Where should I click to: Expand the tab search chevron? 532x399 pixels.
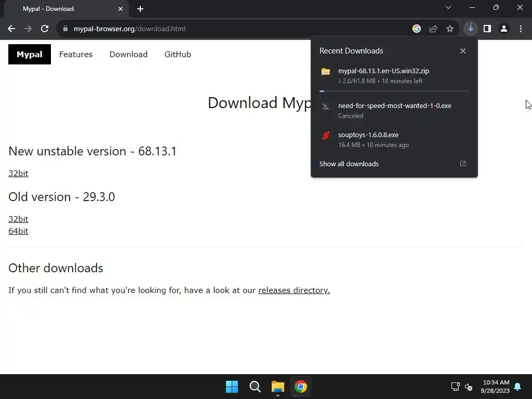tap(448, 7)
